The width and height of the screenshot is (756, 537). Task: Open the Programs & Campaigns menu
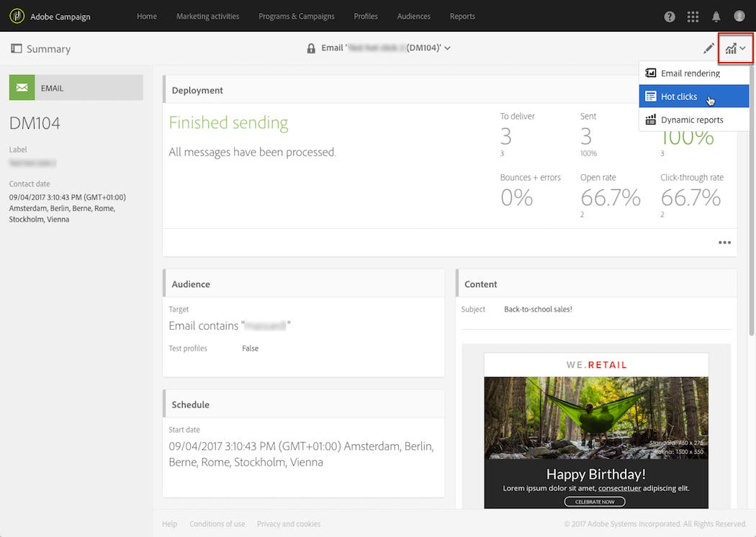pyautogui.click(x=296, y=16)
